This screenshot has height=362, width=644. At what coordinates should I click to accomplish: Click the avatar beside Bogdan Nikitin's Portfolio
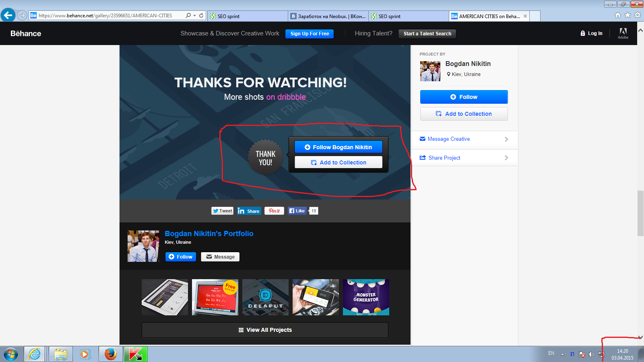click(143, 246)
